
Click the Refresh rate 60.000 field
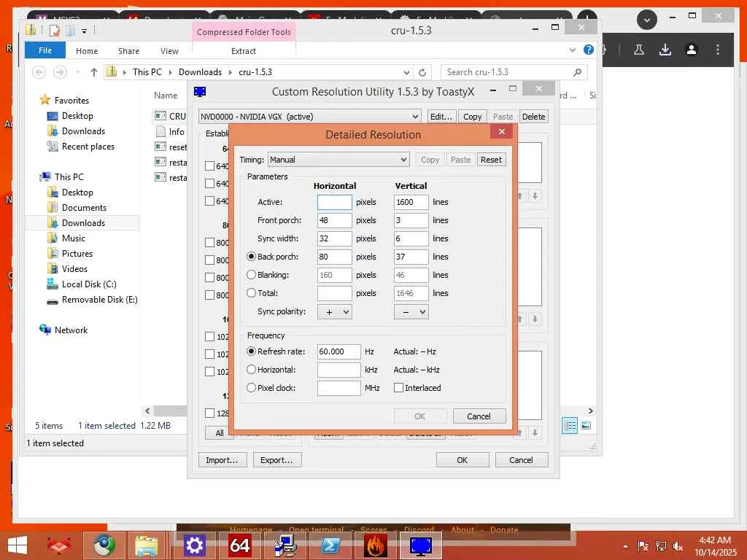tap(338, 351)
